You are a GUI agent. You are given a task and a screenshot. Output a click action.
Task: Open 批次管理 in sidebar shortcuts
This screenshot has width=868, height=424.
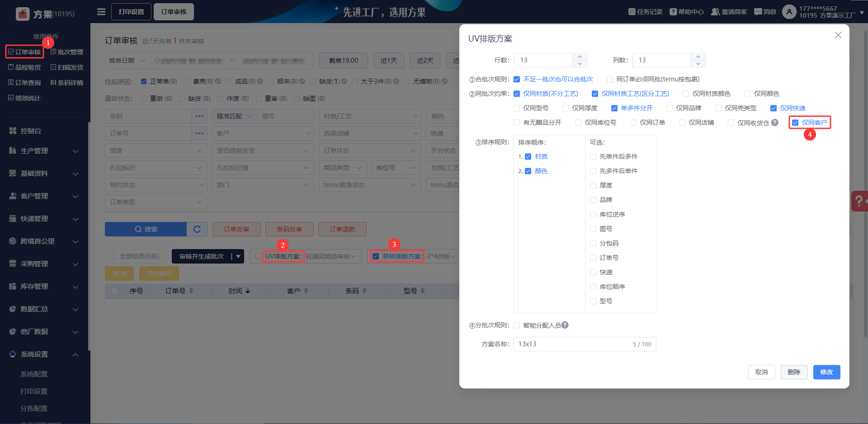click(67, 52)
